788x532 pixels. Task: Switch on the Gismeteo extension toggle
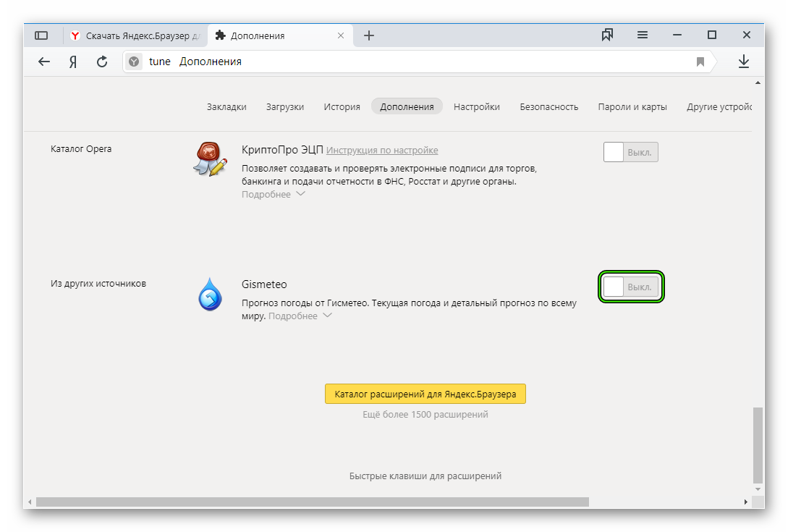(631, 287)
